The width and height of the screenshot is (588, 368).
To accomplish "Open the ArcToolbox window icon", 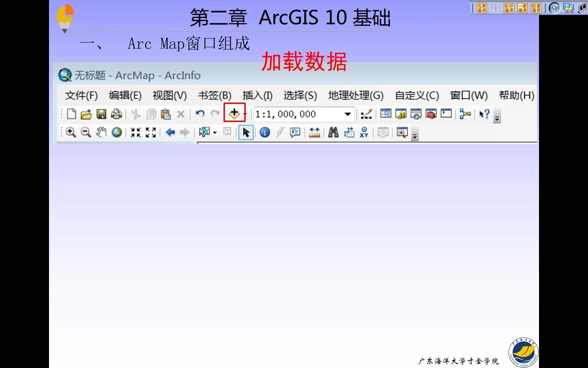I will click(431, 114).
